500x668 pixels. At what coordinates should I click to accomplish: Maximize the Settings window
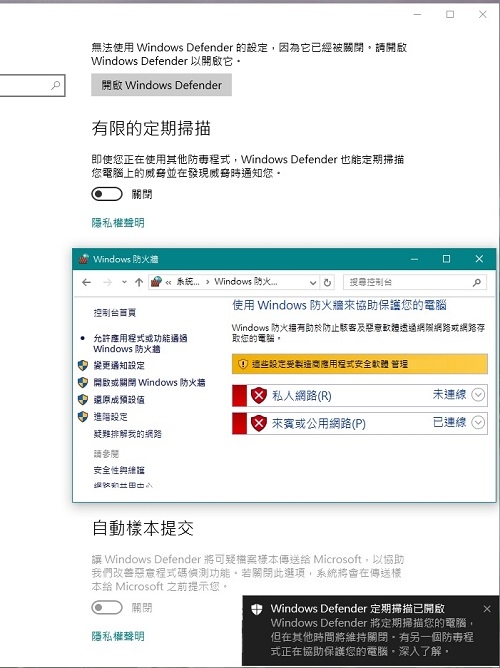click(x=450, y=14)
